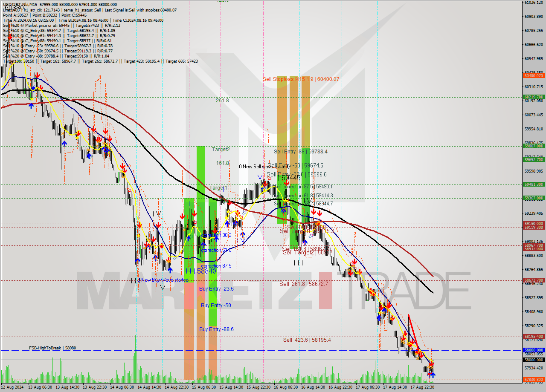Click the orange 60400.070 price tag
Screen dimensions: 546x392
[x=533, y=76]
